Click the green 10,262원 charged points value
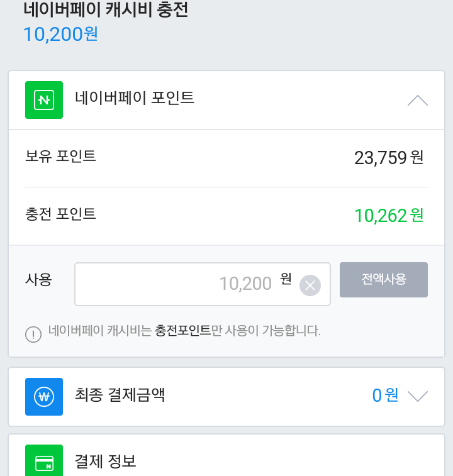Screen dimensions: 453x476 pos(389,216)
